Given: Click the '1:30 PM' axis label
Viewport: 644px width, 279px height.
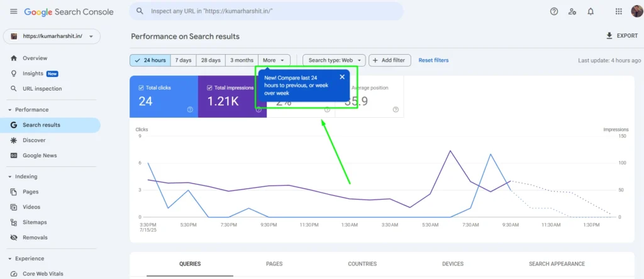Looking at the screenshot, I should (591, 225).
